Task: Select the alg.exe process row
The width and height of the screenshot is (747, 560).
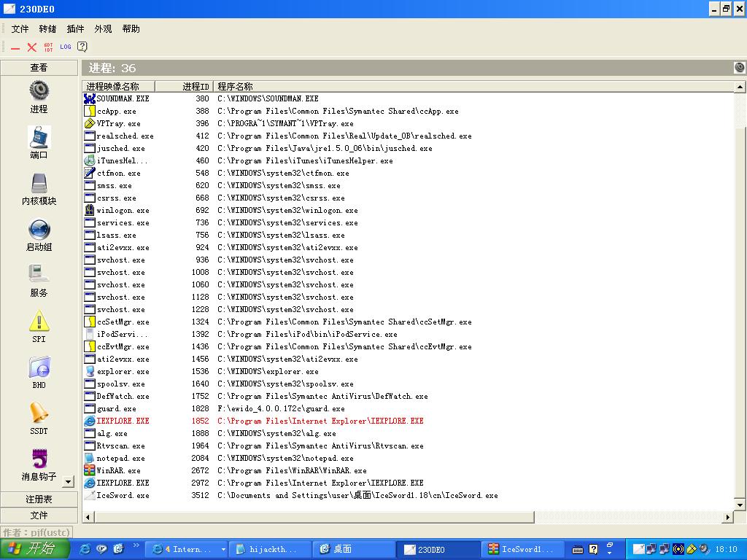Action: point(409,433)
